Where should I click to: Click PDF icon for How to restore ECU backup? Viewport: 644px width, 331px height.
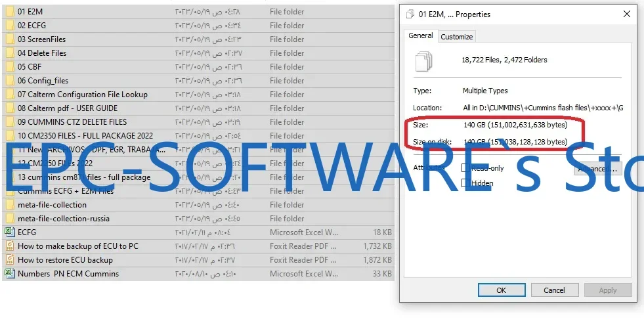click(x=10, y=260)
